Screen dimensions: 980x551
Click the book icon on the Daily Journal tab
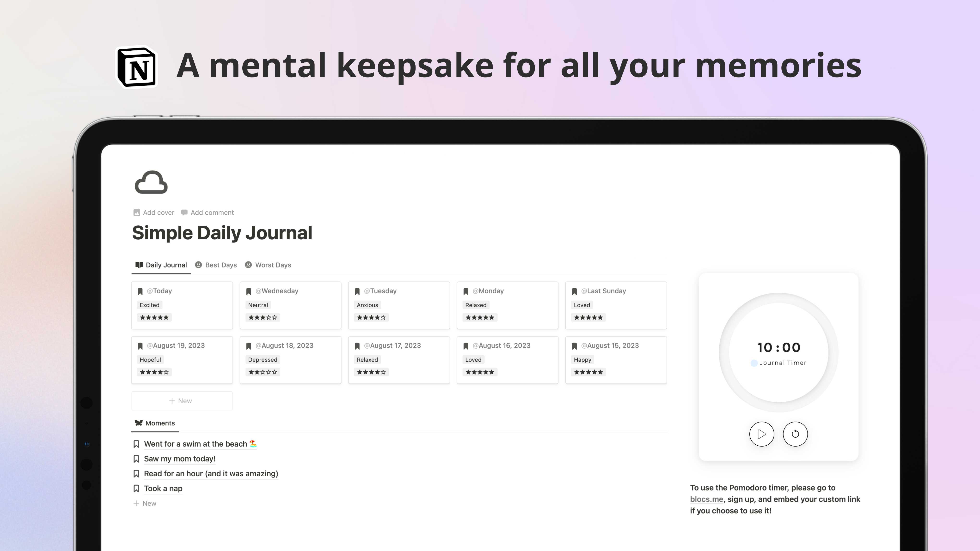pyautogui.click(x=139, y=265)
